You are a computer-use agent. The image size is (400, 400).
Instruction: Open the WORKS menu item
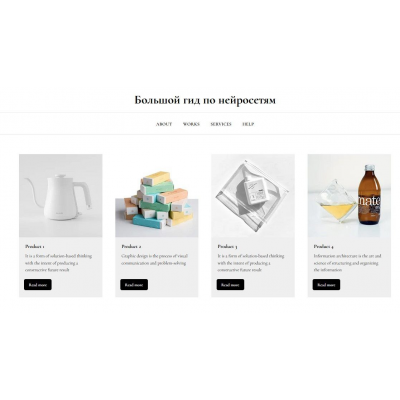191,124
